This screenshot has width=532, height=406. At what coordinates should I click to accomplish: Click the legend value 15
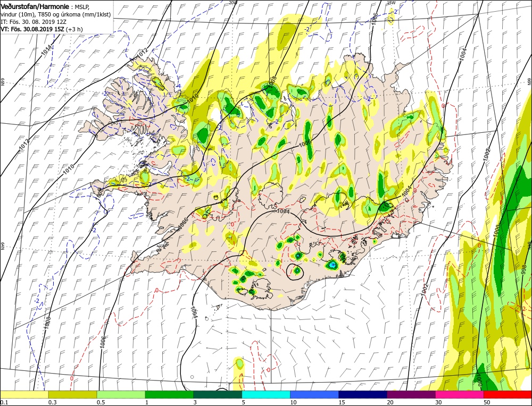pyautogui.click(x=342, y=402)
